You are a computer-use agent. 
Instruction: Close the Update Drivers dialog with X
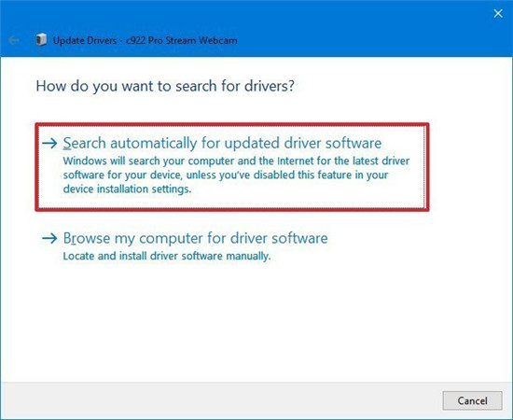[x=498, y=13]
